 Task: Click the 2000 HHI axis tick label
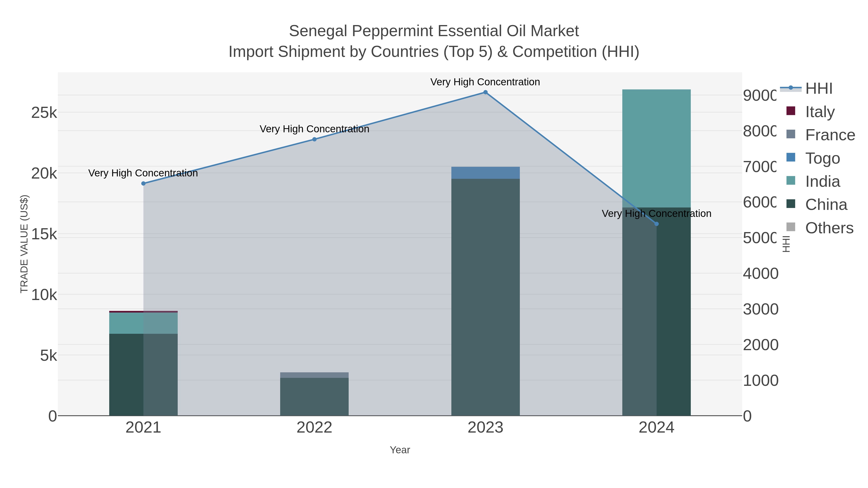pyautogui.click(x=761, y=345)
